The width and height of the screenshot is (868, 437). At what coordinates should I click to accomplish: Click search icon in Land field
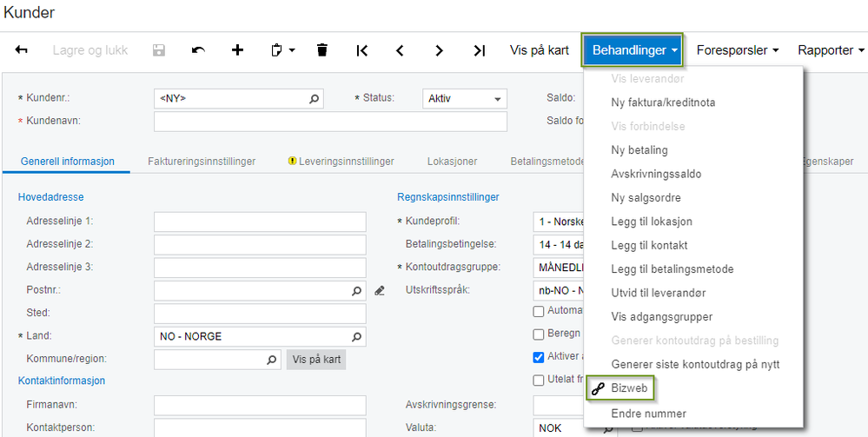[356, 336]
